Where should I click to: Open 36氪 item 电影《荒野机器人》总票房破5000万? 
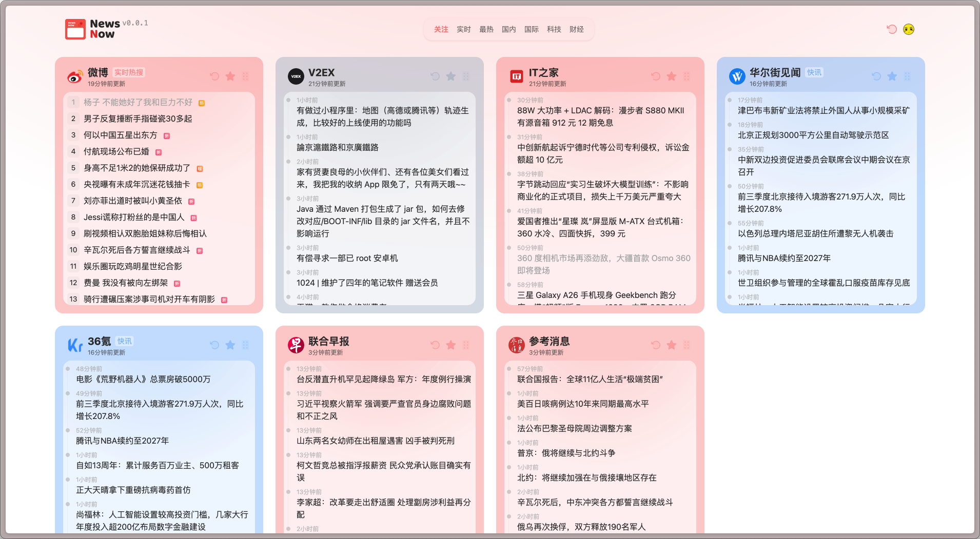click(143, 379)
